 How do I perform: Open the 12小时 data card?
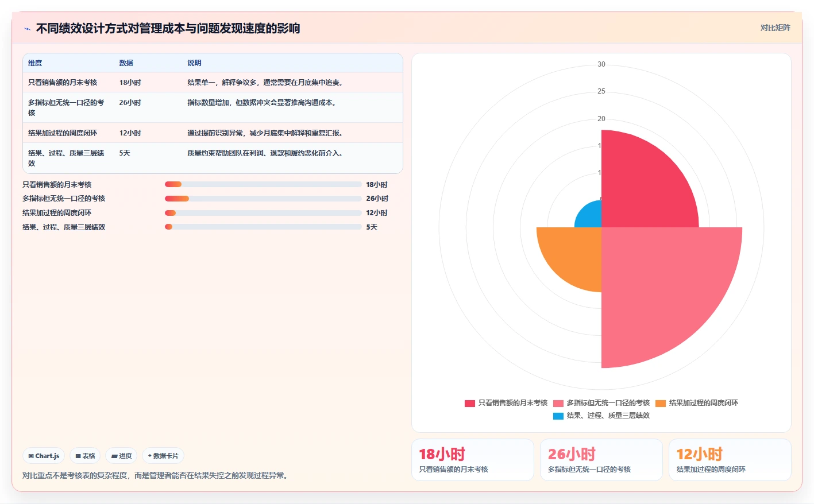point(730,460)
